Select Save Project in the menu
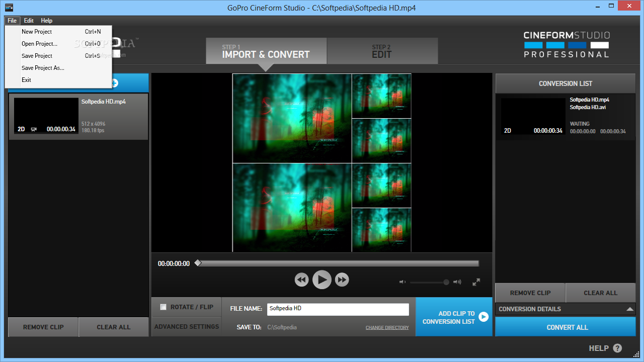The width and height of the screenshot is (644, 362). pos(58,56)
